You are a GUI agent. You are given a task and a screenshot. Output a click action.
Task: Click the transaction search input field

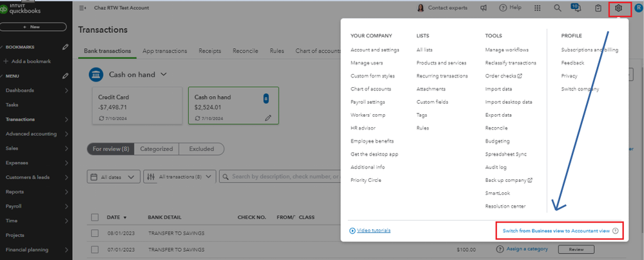(284, 177)
